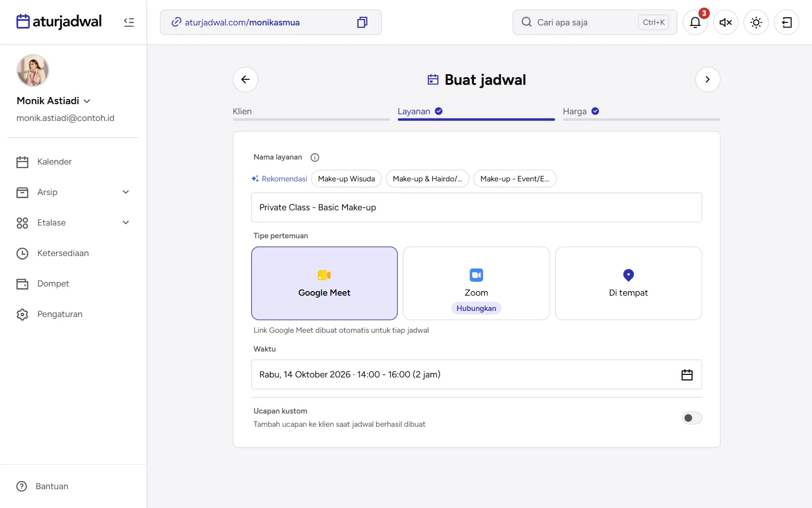Viewport: 812px width, 508px height.
Task: Copy the aturjadwal.com/monikasmua link
Action: click(362, 22)
